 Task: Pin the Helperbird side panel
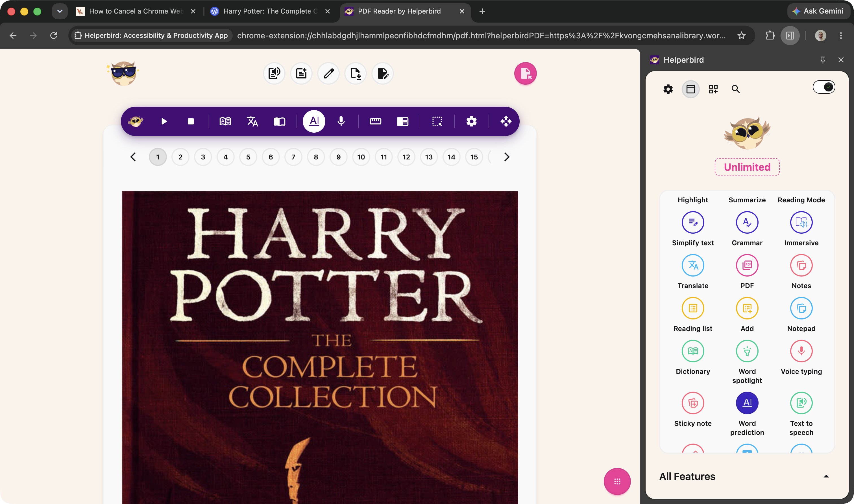(x=823, y=60)
